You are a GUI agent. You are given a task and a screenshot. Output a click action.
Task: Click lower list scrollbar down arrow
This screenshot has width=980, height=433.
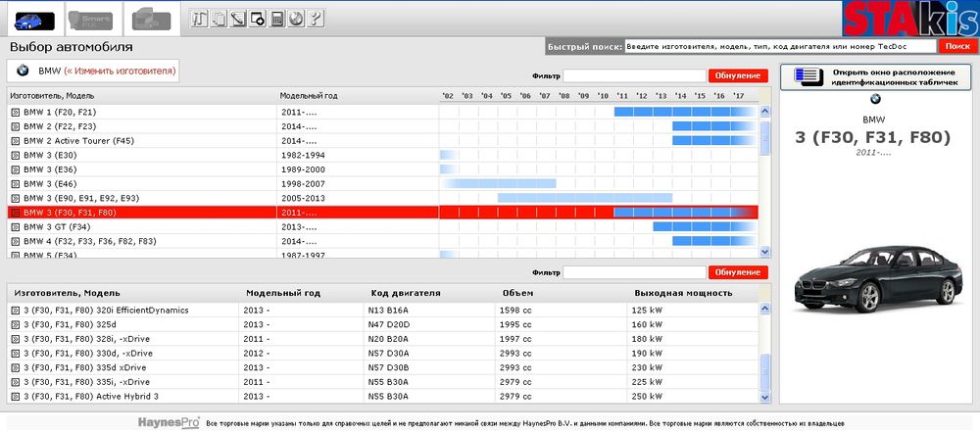(x=765, y=398)
